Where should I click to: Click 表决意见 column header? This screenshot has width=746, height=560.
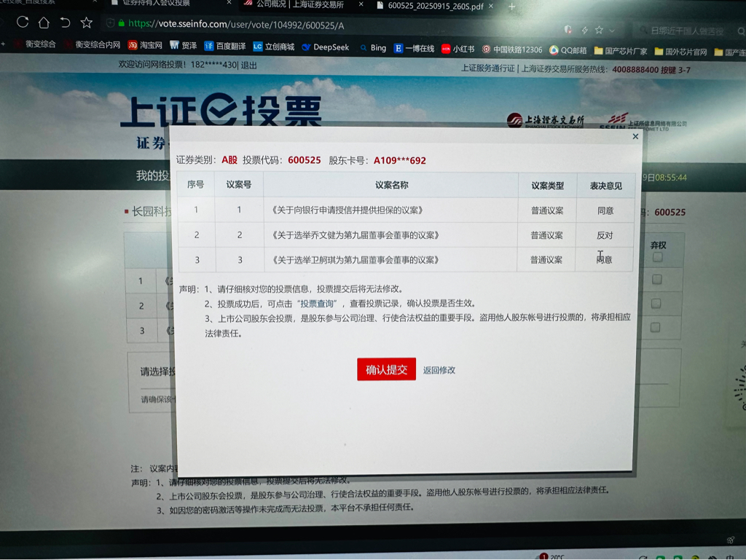pos(605,186)
